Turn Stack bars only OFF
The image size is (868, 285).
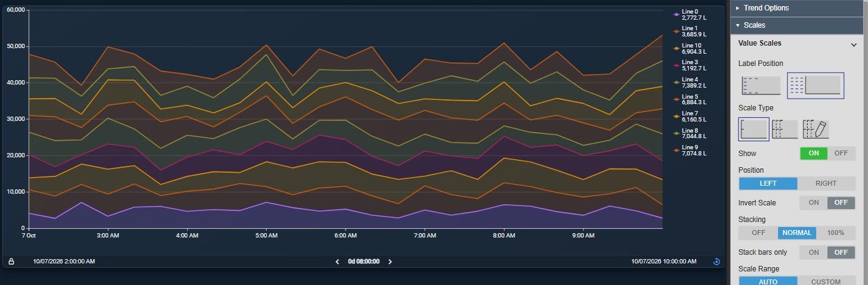(841, 252)
